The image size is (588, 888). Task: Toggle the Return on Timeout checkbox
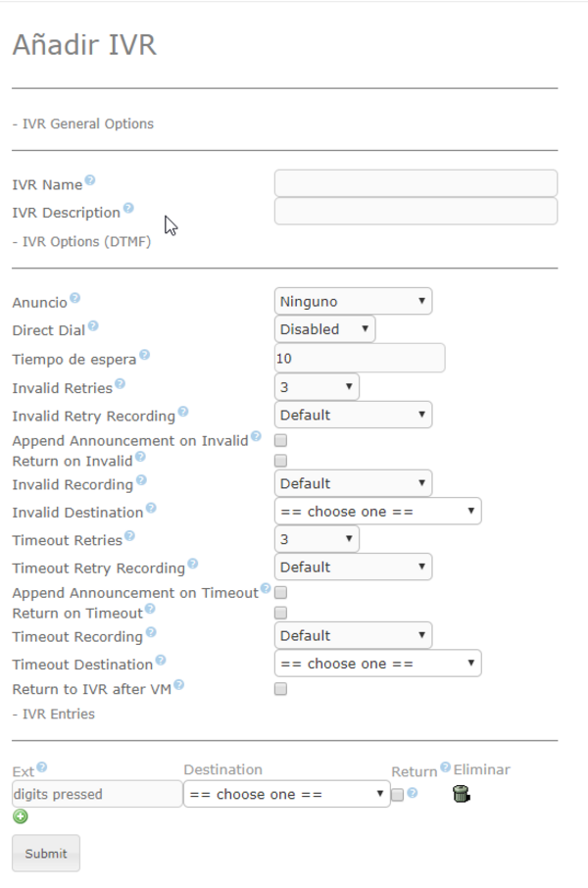click(x=280, y=613)
